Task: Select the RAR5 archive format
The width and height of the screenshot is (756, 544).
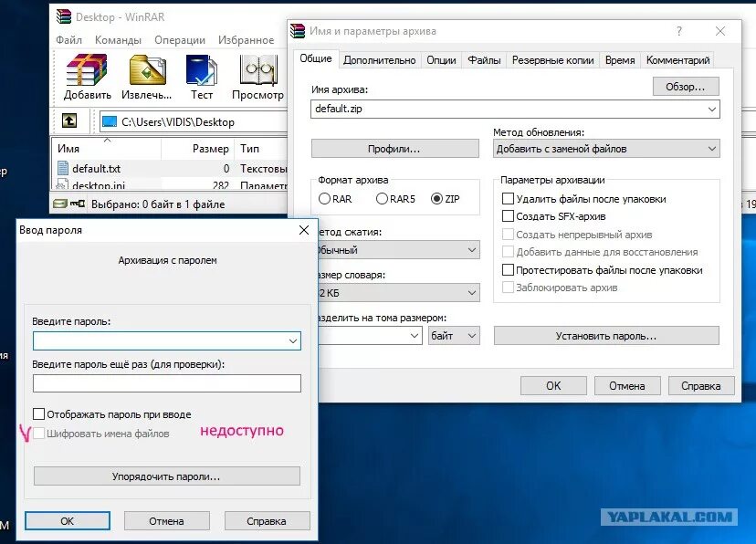Action: point(382,198)
